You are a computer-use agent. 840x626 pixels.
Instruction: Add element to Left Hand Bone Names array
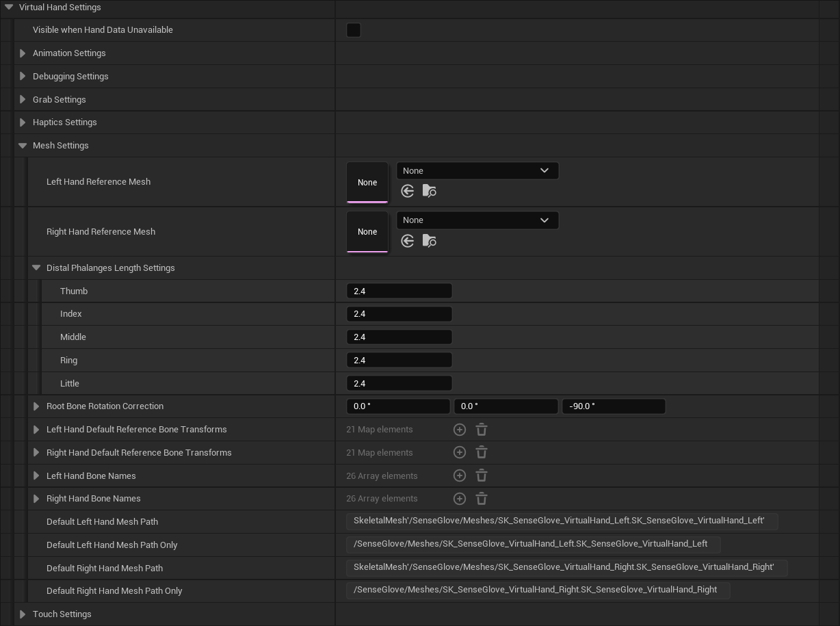460,475
